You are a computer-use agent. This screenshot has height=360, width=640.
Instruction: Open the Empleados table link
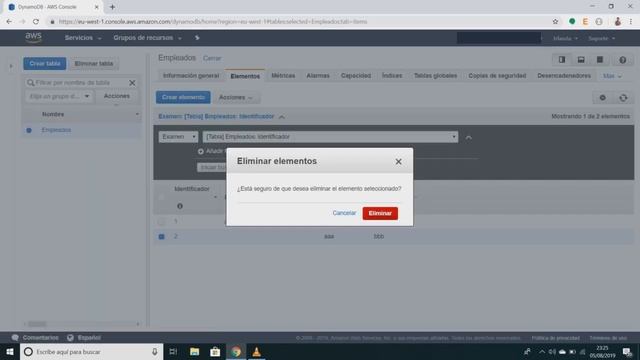(56, 130)
